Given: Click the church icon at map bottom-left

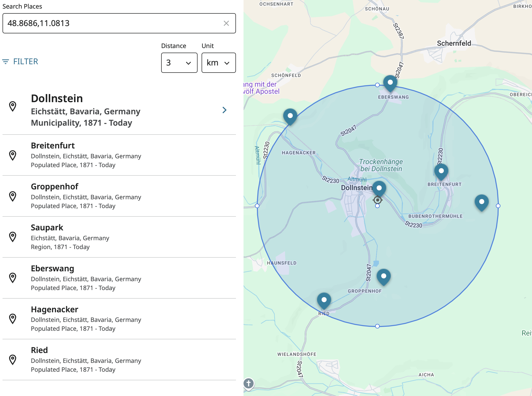Looking at the screenshot, I should 249,383.
